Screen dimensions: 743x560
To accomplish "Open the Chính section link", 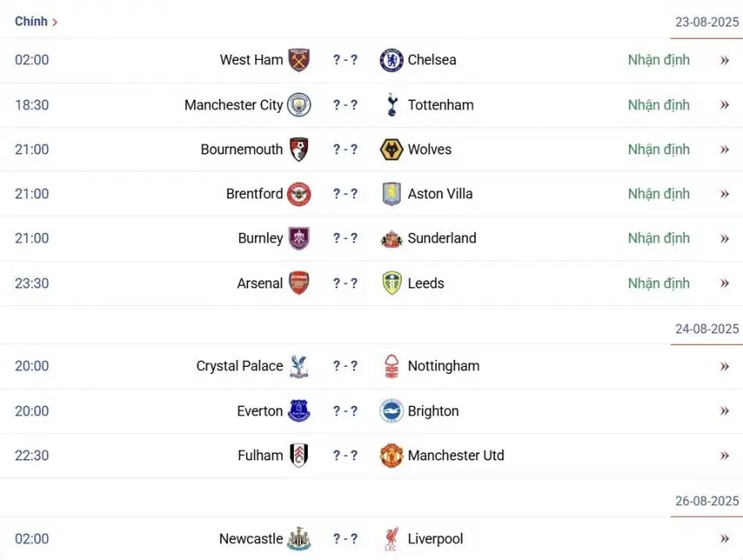I will point(36,21).
